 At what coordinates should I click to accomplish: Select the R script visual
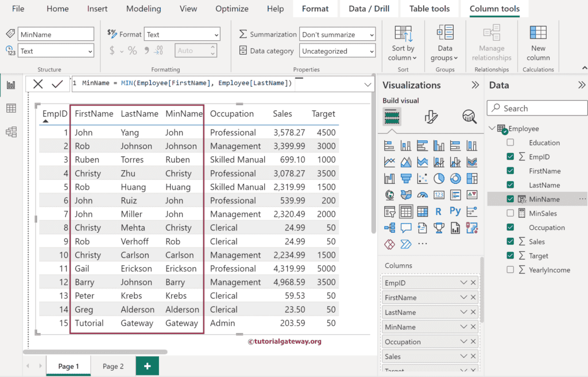tap(438, 211)
